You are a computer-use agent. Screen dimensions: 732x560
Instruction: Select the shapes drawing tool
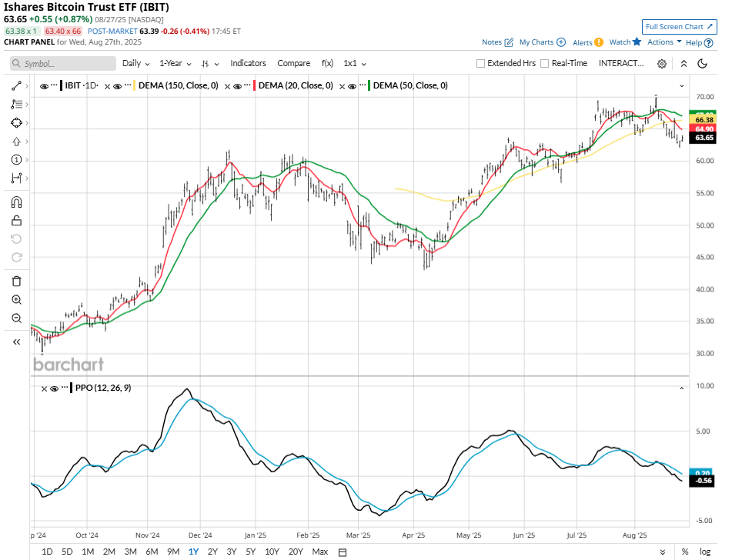[x=16, y=123]
